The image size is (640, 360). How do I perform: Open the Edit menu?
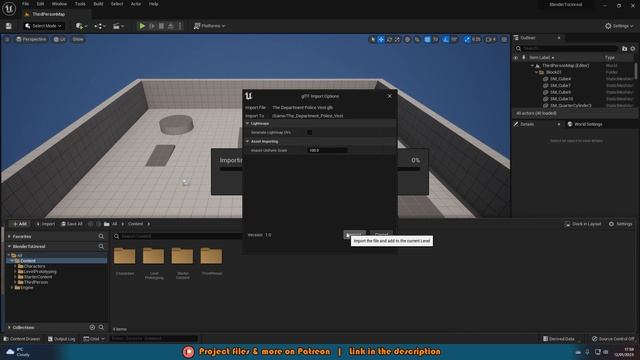40,4
